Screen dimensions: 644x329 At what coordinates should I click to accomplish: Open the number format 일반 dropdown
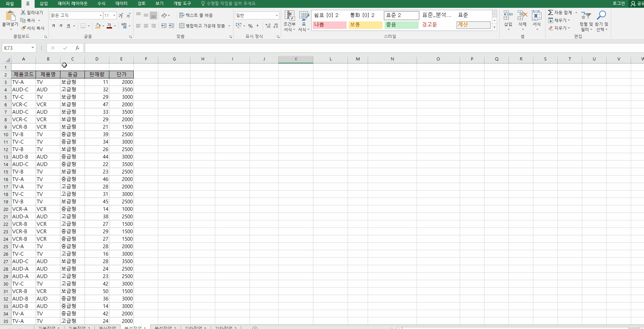277,16
